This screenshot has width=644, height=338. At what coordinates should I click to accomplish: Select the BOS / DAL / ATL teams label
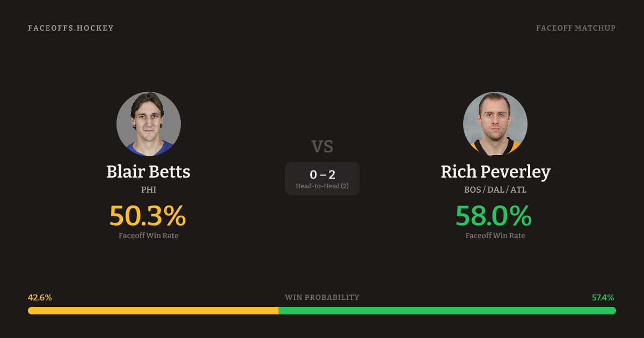495,190
